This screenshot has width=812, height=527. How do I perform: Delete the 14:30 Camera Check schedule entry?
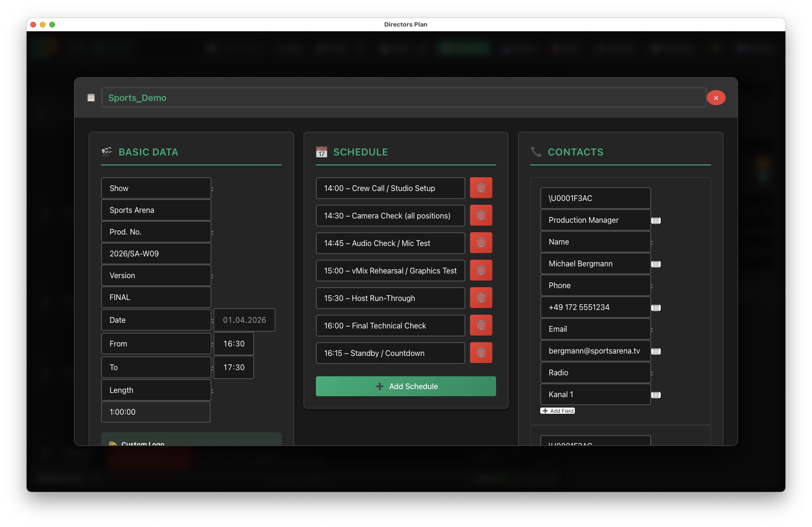[481, 215]
